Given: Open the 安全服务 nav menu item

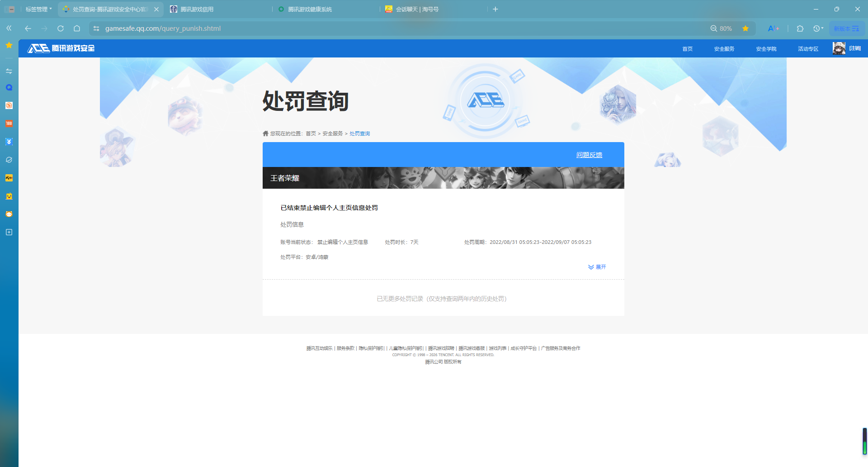Looking at the screenshot, I should (724, 48).
